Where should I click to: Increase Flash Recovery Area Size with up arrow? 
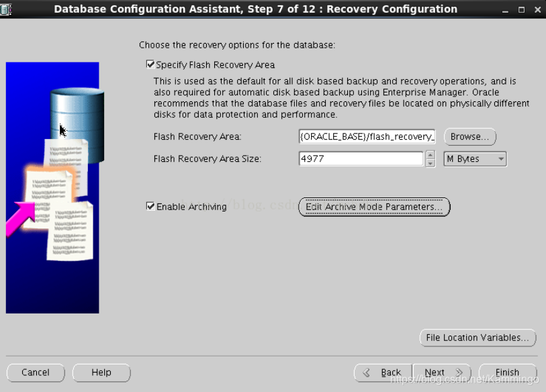pos(430,155)
